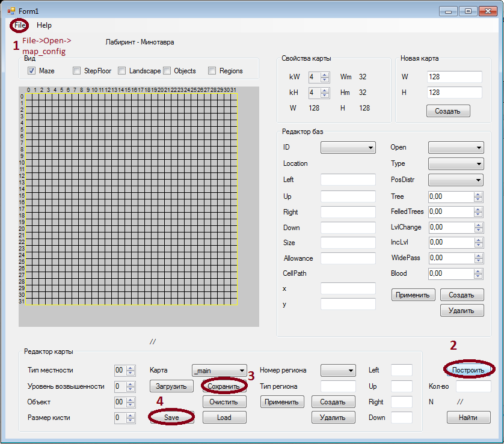Increment the Tree value stepper
Image resolution: width=504 pixels, height=444 pixels.
(478, 194)
